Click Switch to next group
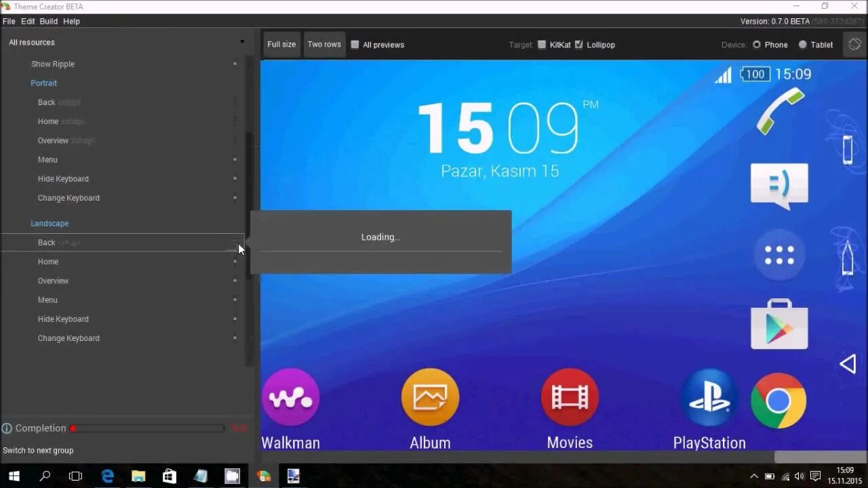 (x=38, y=450)
